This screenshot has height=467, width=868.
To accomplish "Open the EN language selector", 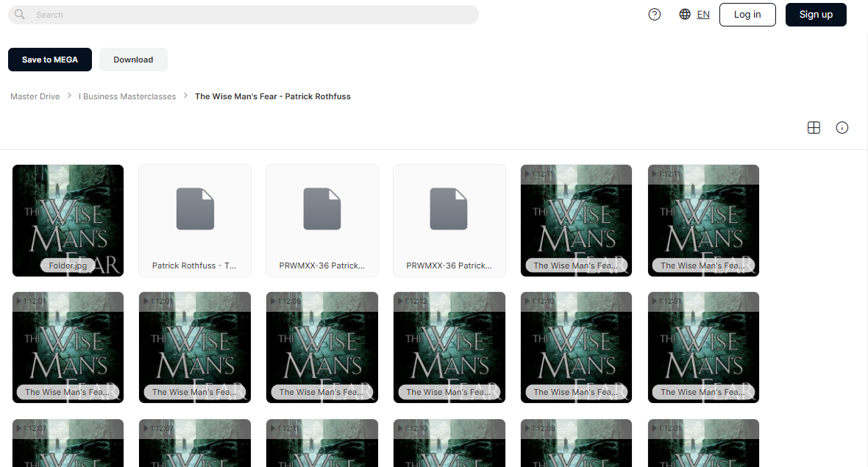I will click(x=703, y=15).
